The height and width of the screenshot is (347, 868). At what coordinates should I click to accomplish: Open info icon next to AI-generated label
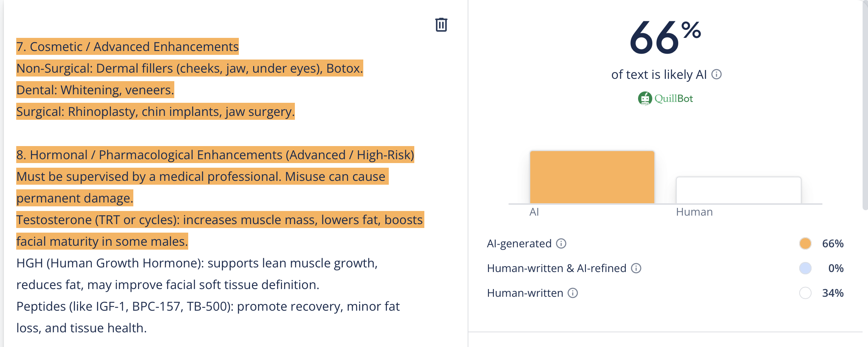(x=561, y=243)
